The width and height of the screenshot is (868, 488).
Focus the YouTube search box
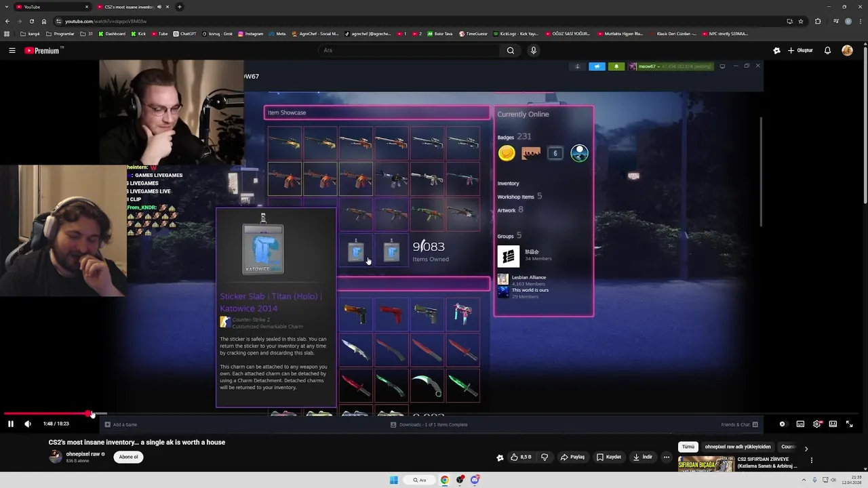[x=410, y=50]
